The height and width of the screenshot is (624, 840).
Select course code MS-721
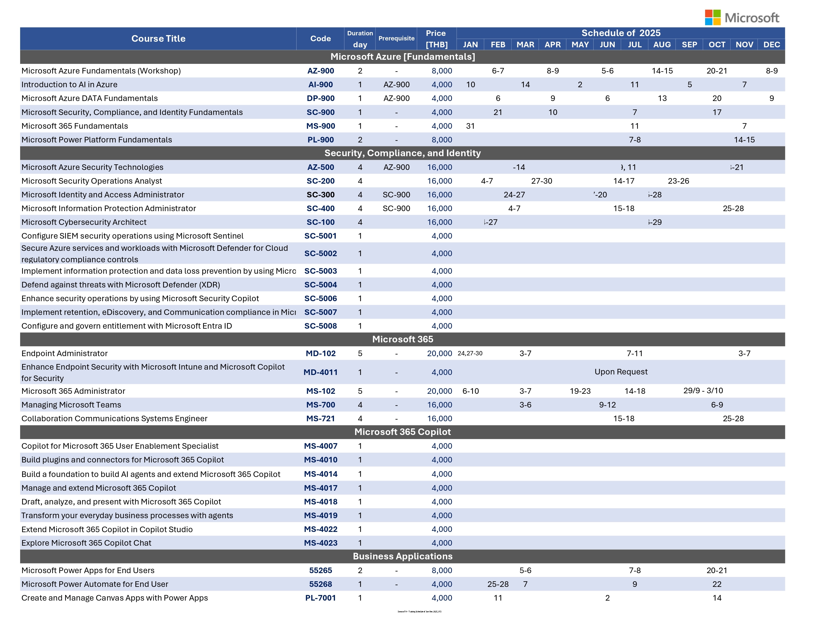(x=320, y=418)
